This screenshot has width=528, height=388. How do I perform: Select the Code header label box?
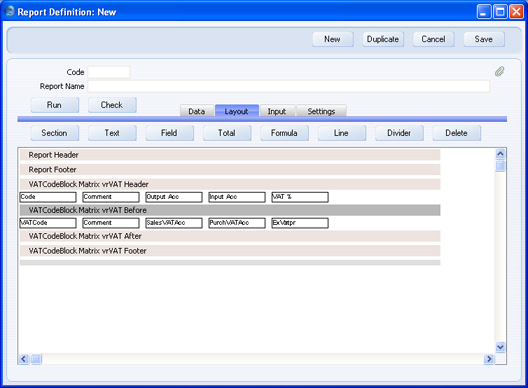point(48,197)
